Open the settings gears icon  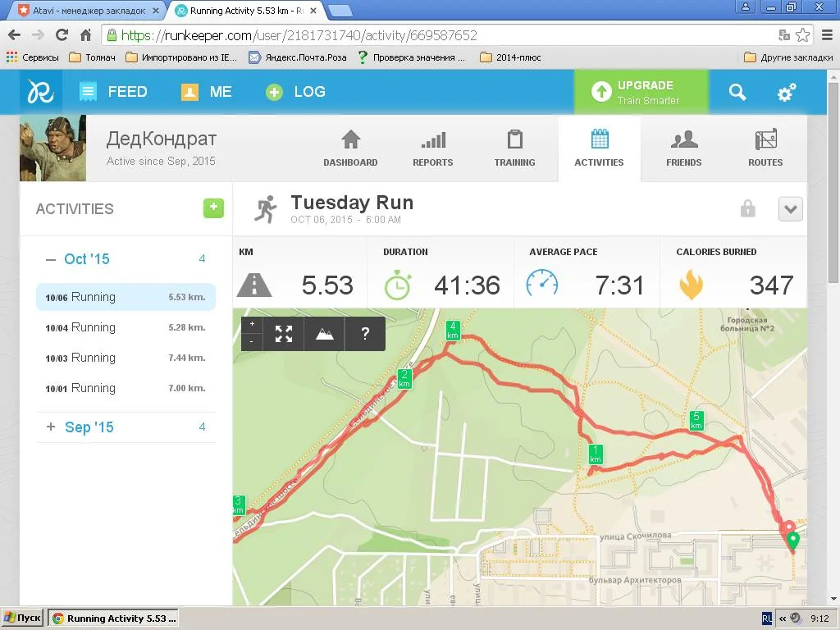pyautogui.click(x=787, y=92)
